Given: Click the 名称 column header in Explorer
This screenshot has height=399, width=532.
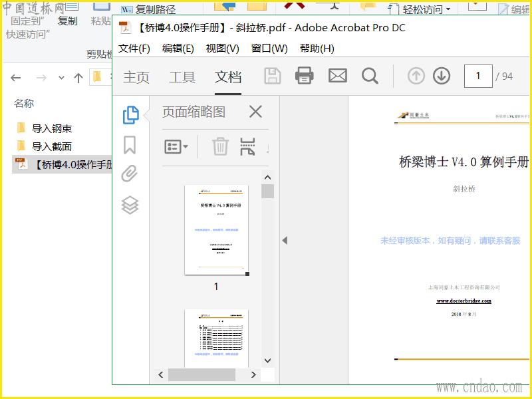Looking at the screenshot, I should (x=24, y=103).
